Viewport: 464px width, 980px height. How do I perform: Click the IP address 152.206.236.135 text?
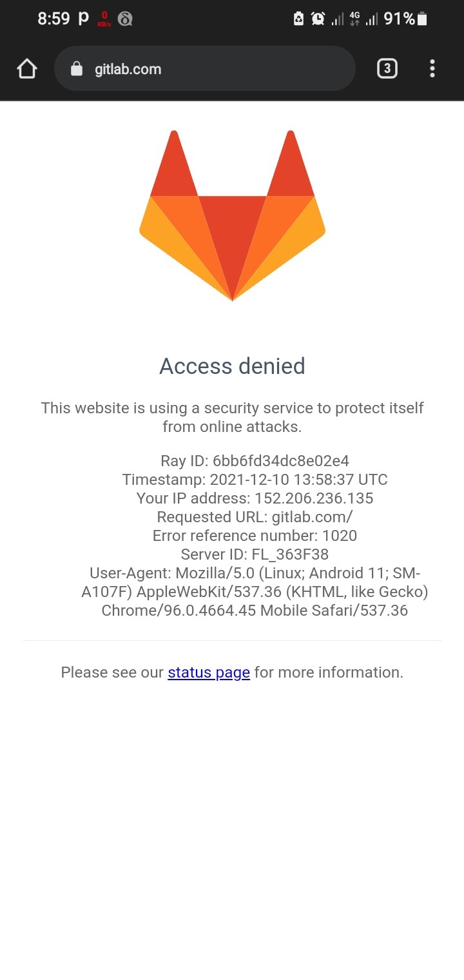point(314,498)
